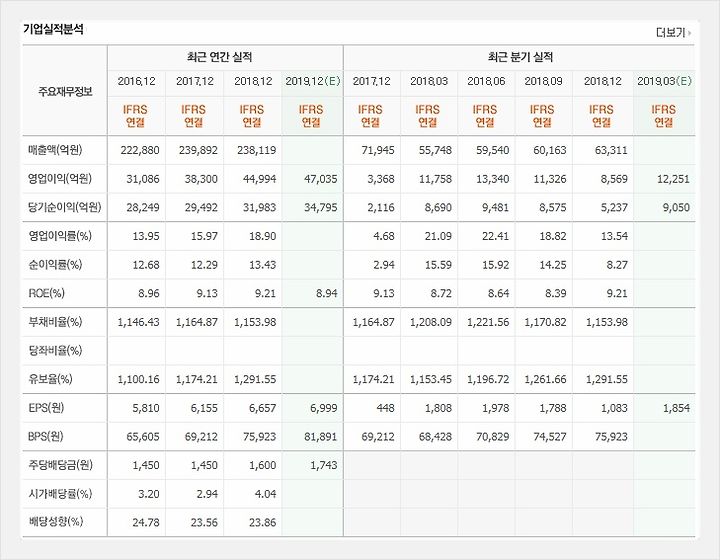Click the 주당배당금(원) row label
This screenshot has width=720, height=560.
(x=60, y=465)
